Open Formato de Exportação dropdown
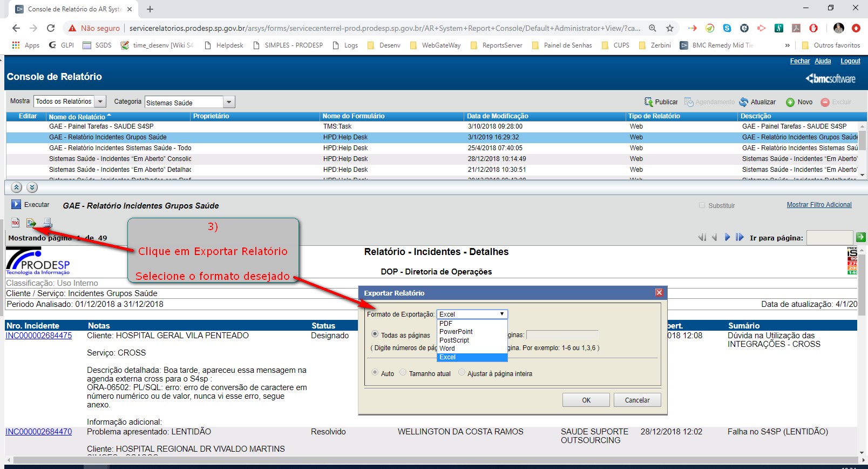The width and height of the screenshot is (868, 469). (472, 314)
